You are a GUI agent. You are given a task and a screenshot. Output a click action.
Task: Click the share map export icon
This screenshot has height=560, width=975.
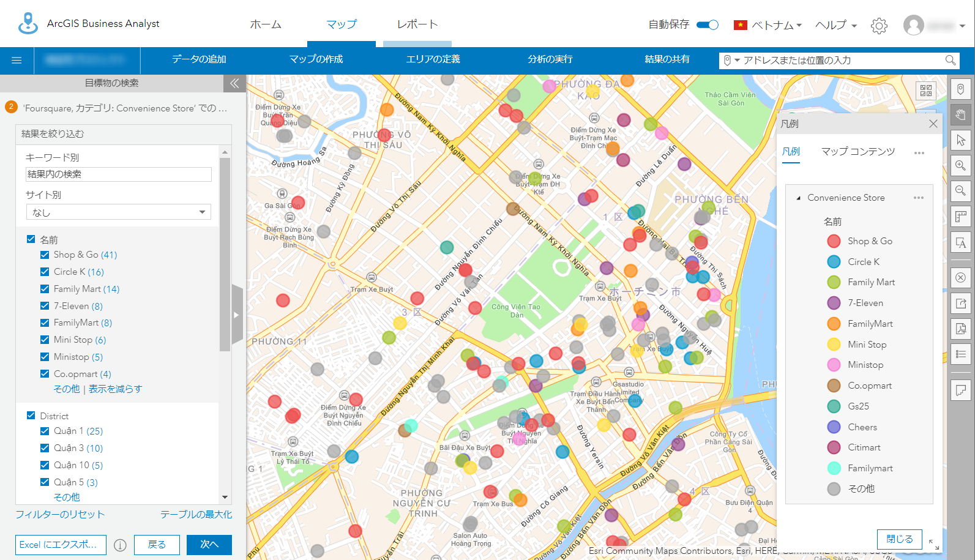pyautogui.click(x=961, y=303)
